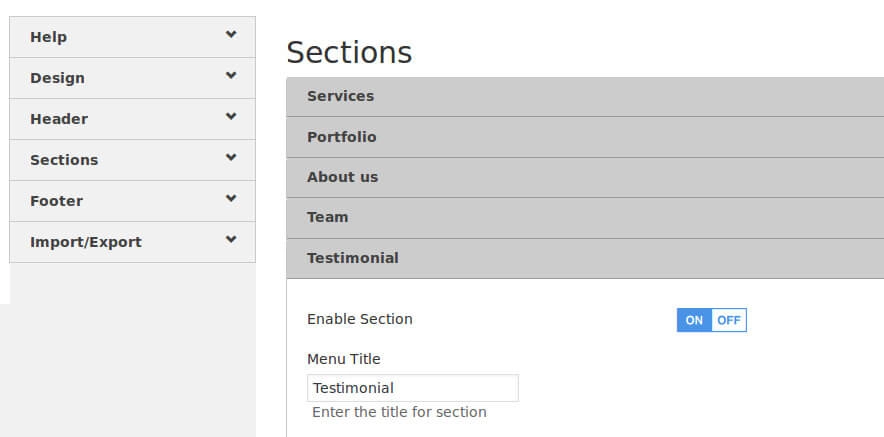Click the Header row chevron arrow
Viewport: 884px width, 437px height.
point(231,117)
